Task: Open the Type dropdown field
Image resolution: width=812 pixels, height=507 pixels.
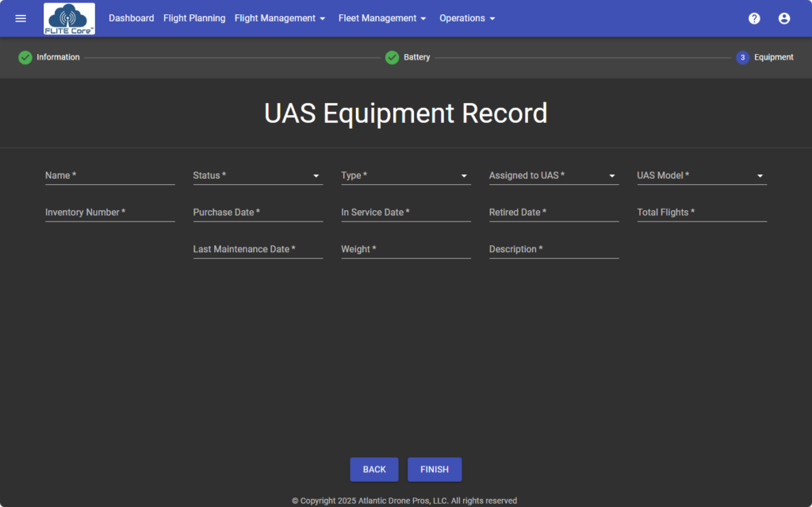Action: pos(405,175)
